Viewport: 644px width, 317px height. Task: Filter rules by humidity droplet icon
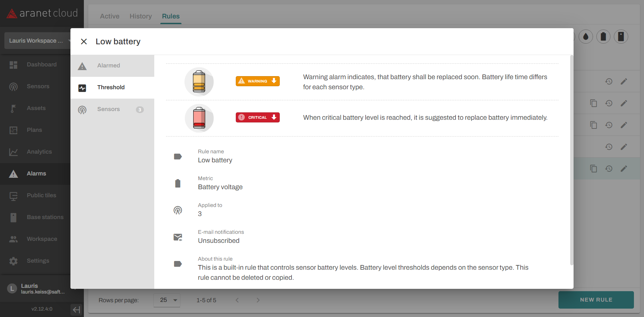(586, 37)
